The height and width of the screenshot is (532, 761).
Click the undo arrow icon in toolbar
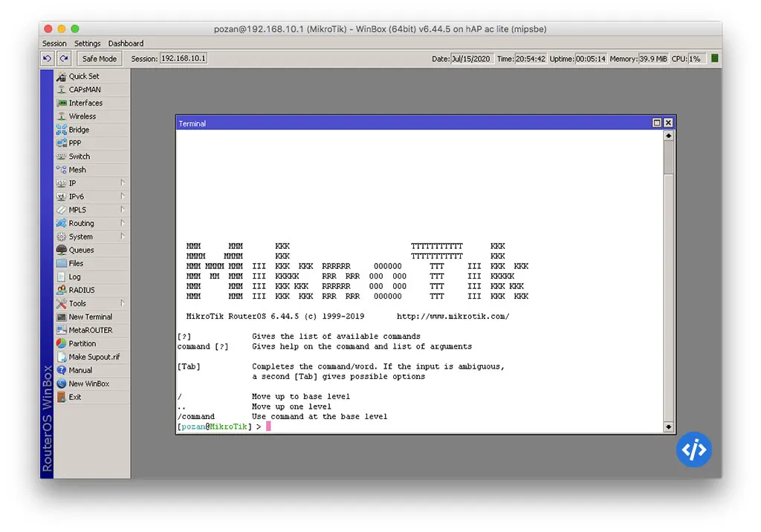(48, 59)
